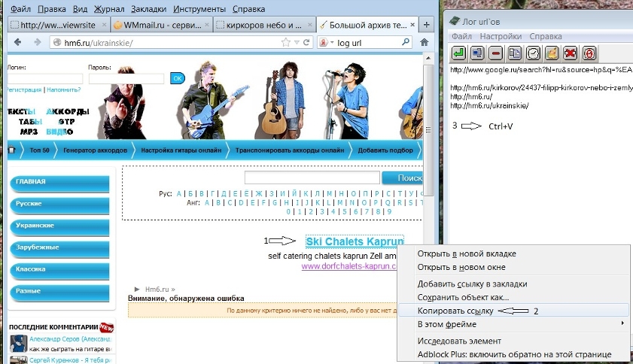Click 'Настройка гитары онлайн' link
Screen dimensions: 633x364
(x=181, y=150)
